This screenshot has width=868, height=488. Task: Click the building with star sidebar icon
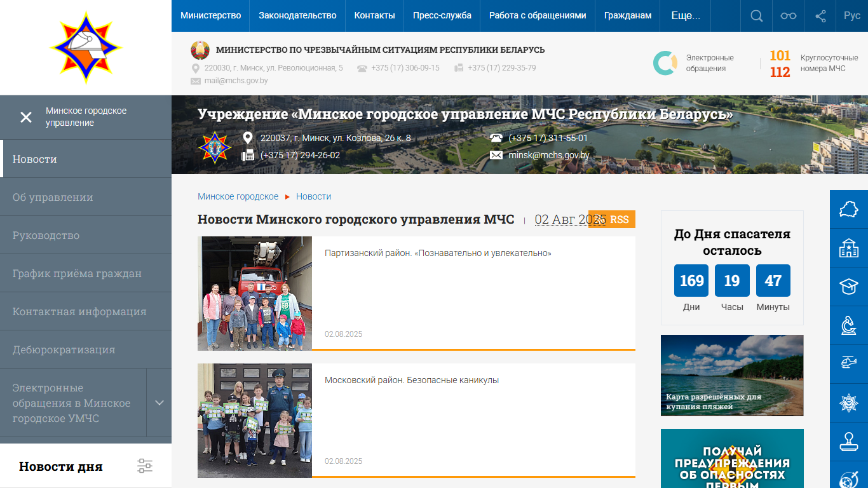coord(849,248)
